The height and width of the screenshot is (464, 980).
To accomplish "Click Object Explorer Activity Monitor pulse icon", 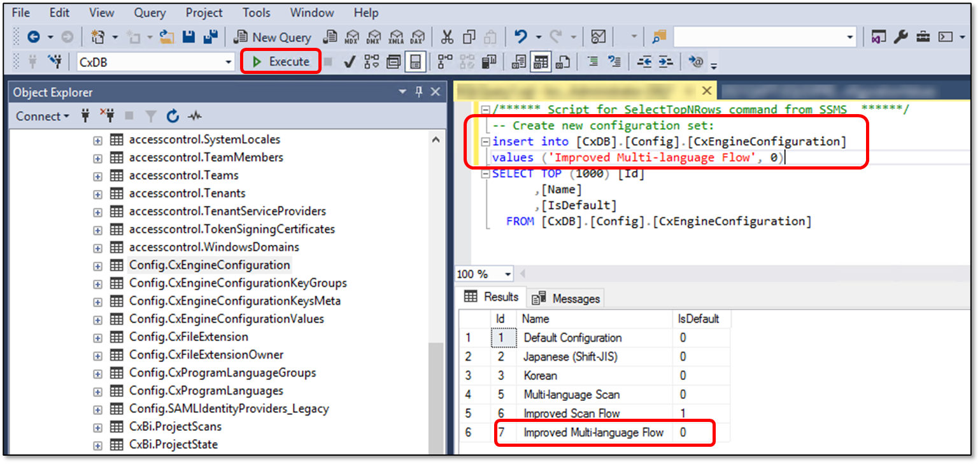I will pos(195,116).
